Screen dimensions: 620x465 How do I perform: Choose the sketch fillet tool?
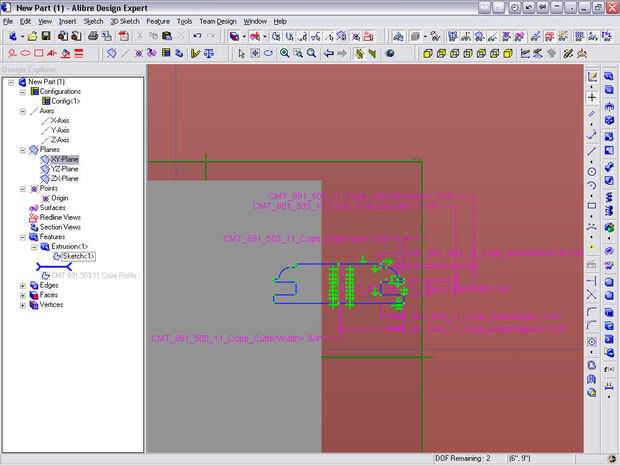click(592, 312)
